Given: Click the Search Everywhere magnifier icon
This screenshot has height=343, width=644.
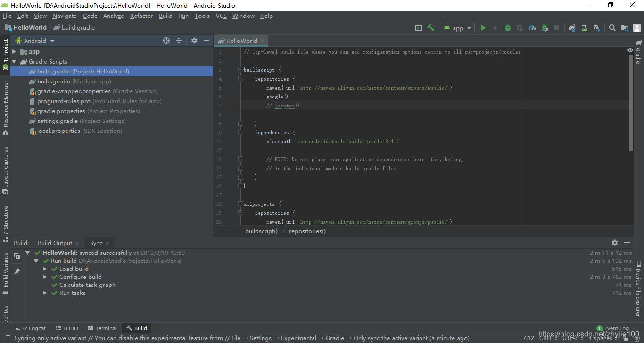Looking at the screenshot, I should coord(612,28).
